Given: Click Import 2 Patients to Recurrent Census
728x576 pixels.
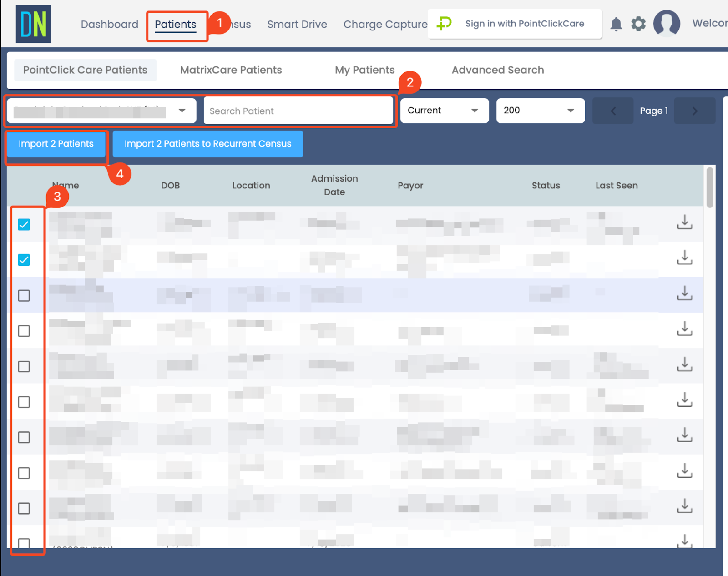Looking at the screenshot, I should (207, 144).
